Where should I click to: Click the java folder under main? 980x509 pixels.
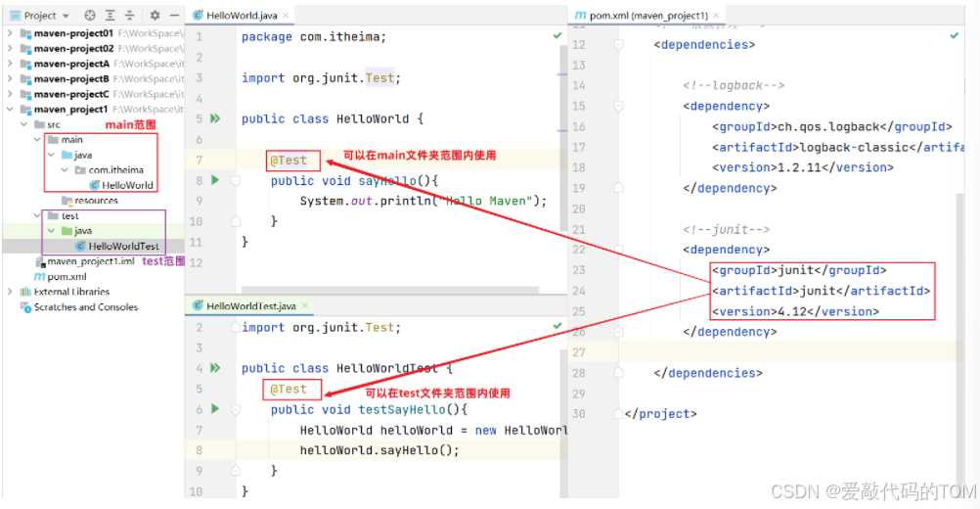(77, 155)
